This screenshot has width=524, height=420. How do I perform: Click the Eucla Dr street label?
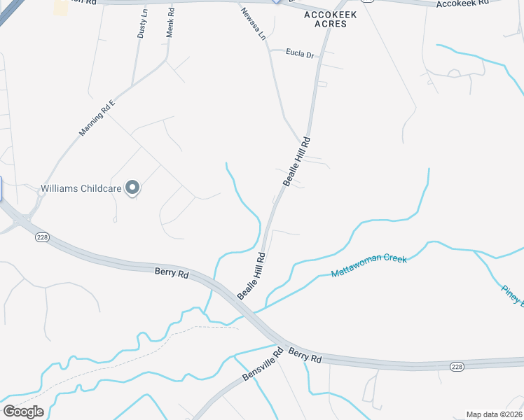pos(300,53)
